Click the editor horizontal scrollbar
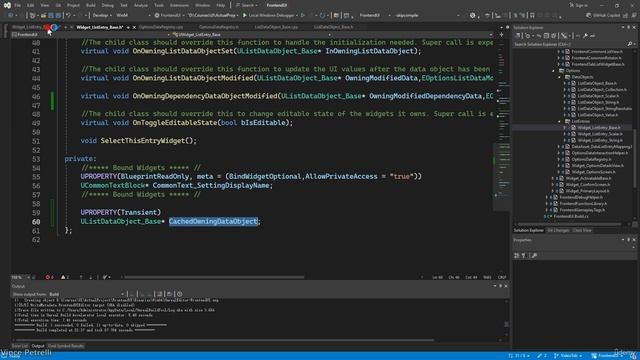 point(214,277)
